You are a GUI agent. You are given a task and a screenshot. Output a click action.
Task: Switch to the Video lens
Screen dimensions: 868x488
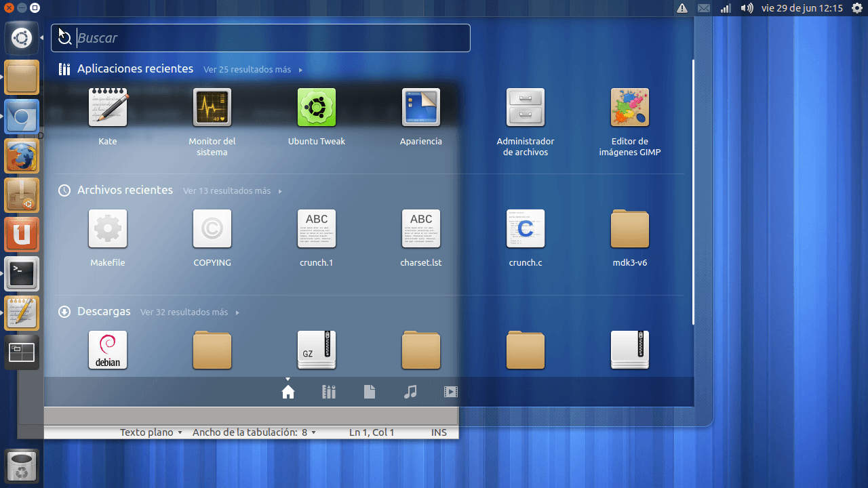(x=451, y=392)
